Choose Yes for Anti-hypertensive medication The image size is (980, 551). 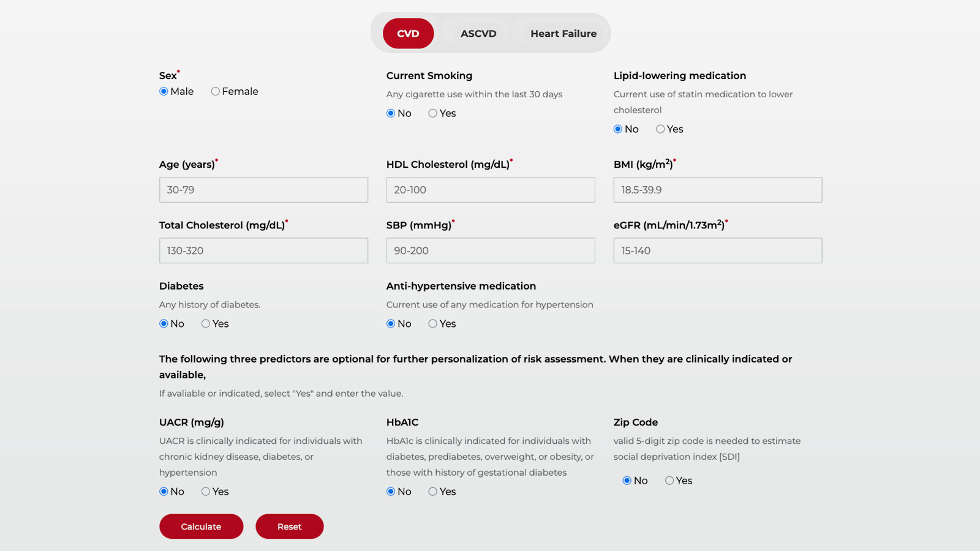(x=433, y=324)
